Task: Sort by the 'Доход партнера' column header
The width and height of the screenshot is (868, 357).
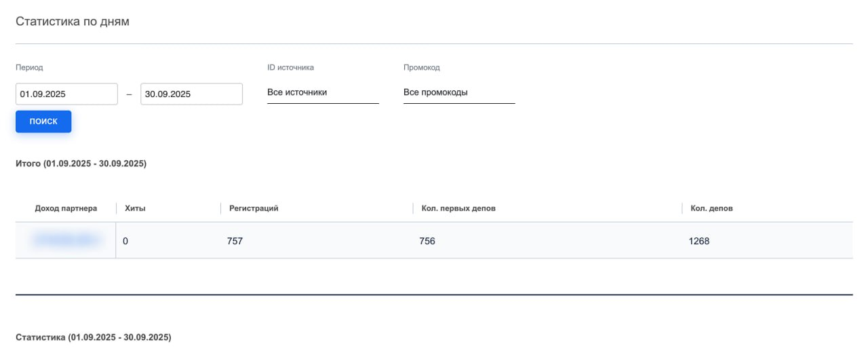Action: tap(66, 208)
